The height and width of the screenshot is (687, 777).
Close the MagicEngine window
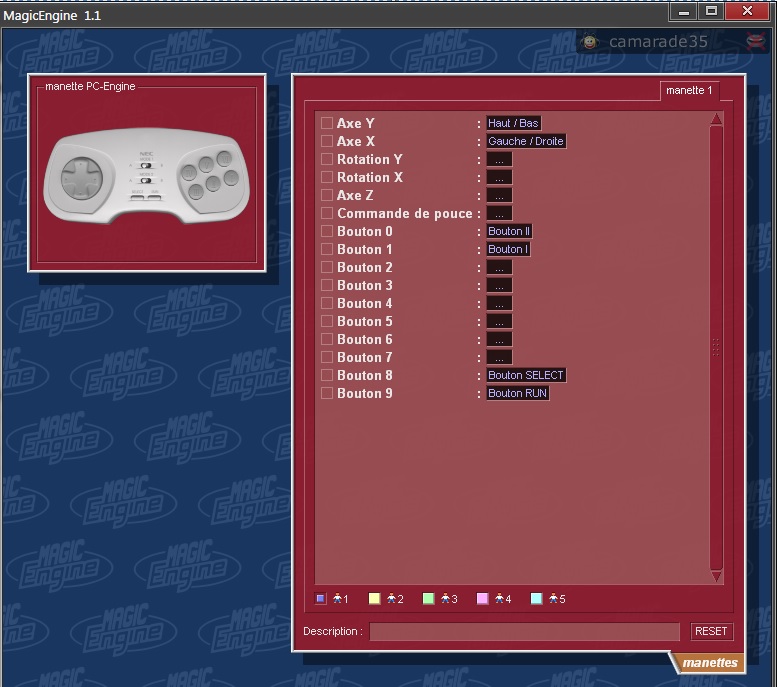click(x=747, y=11)
